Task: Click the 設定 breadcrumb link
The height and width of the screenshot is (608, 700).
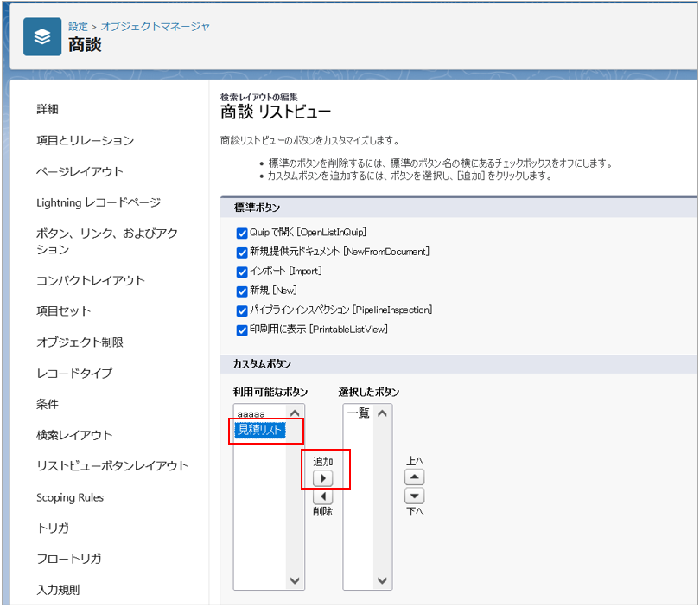Action: click(78, 27)
